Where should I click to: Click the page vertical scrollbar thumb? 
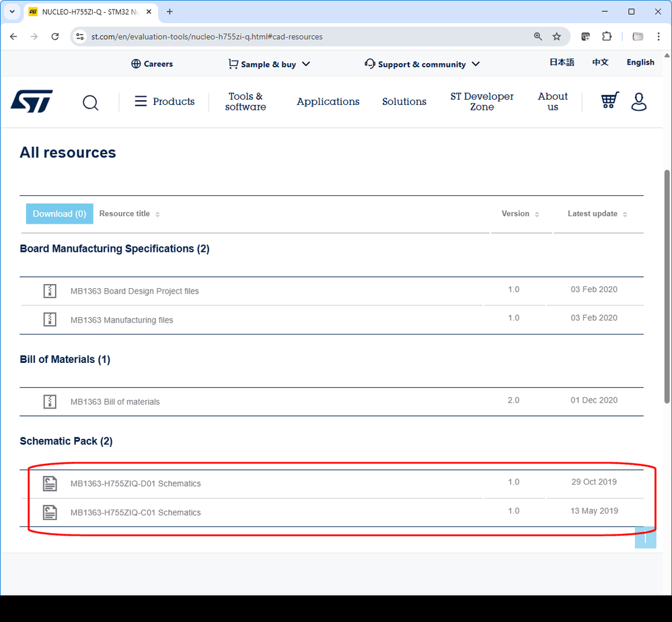(667, 287)
